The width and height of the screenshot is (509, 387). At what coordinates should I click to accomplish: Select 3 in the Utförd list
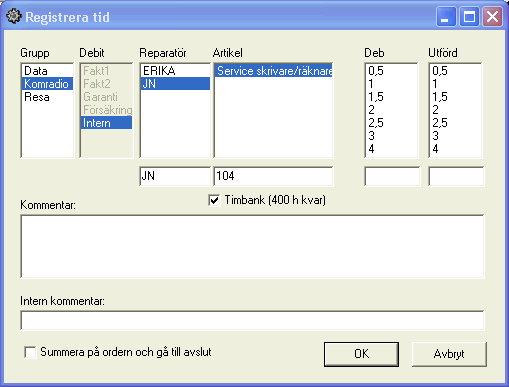pos(455,136)
